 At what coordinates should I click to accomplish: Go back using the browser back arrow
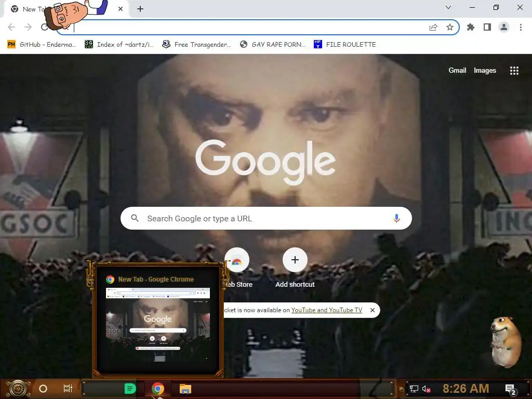11,27
